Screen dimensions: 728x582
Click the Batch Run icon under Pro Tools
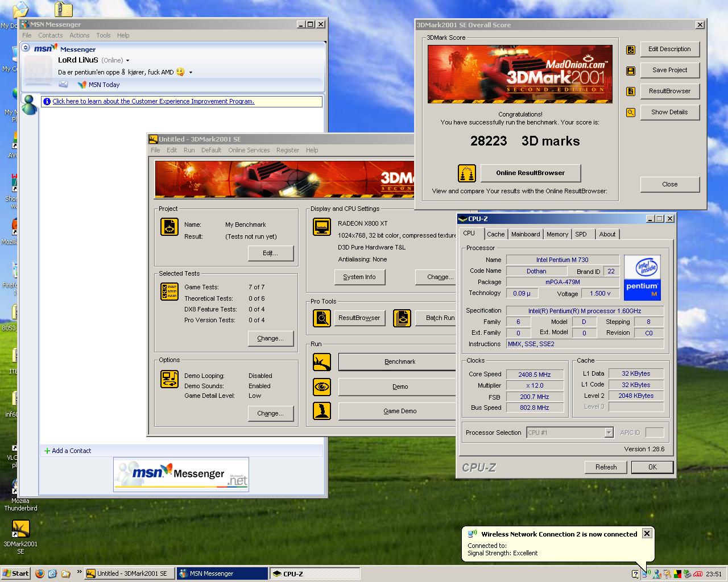point(402,318)
